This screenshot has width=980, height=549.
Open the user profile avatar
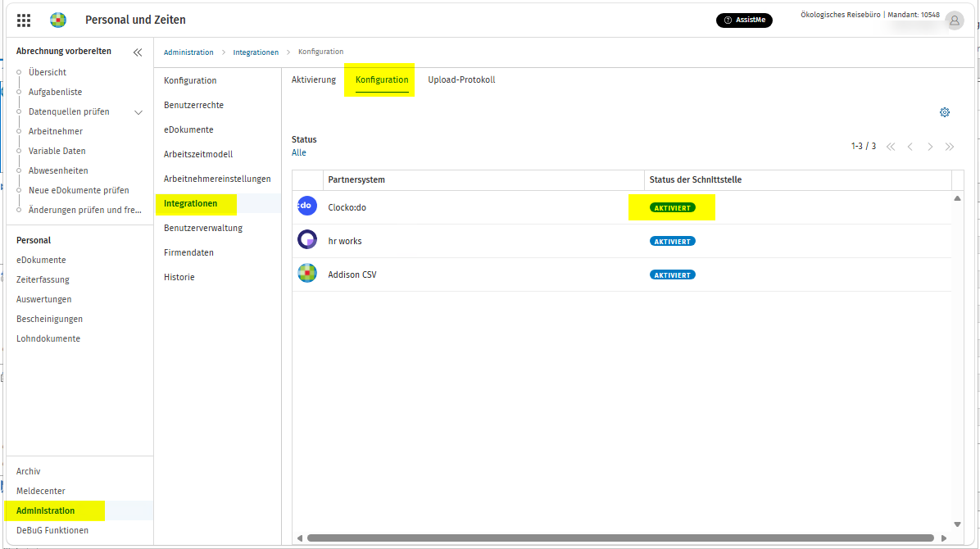tap(954, 20)
